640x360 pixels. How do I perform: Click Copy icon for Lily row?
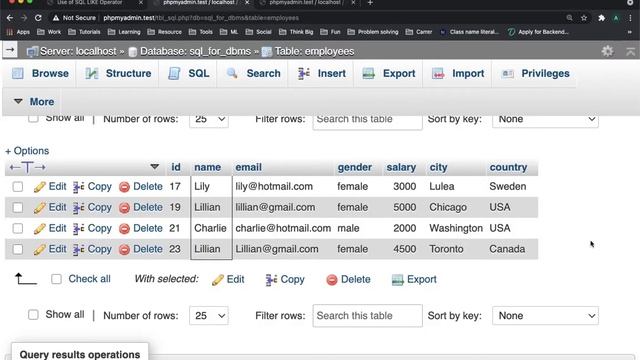78,187
